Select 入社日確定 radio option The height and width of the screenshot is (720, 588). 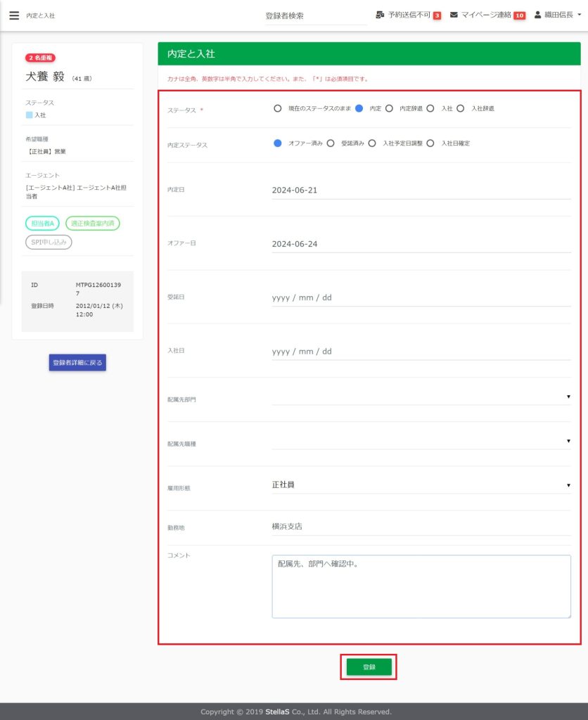430,143
